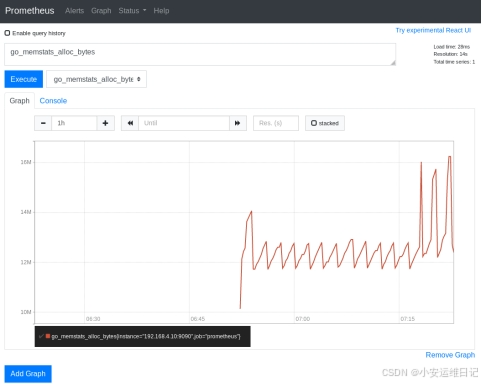Switch to the Graph tab
Image resolution: width=482 pixels, height=384 pixels.
(19, 101)
